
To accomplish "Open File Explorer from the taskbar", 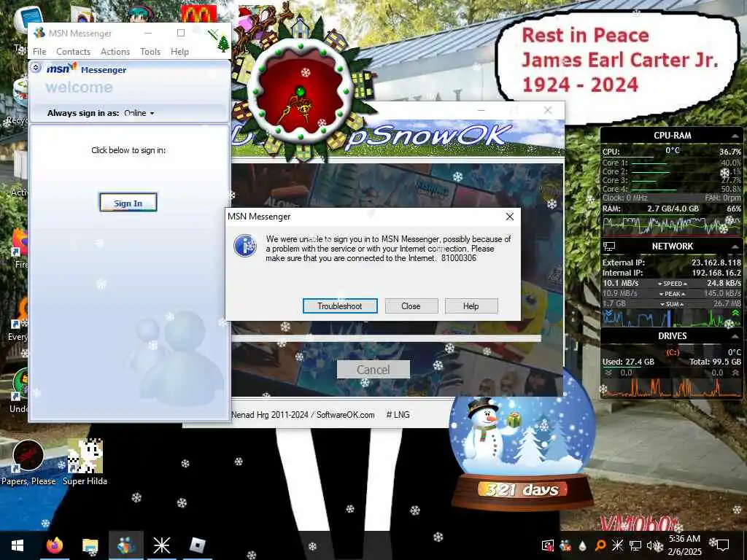I will click(90, 545).
